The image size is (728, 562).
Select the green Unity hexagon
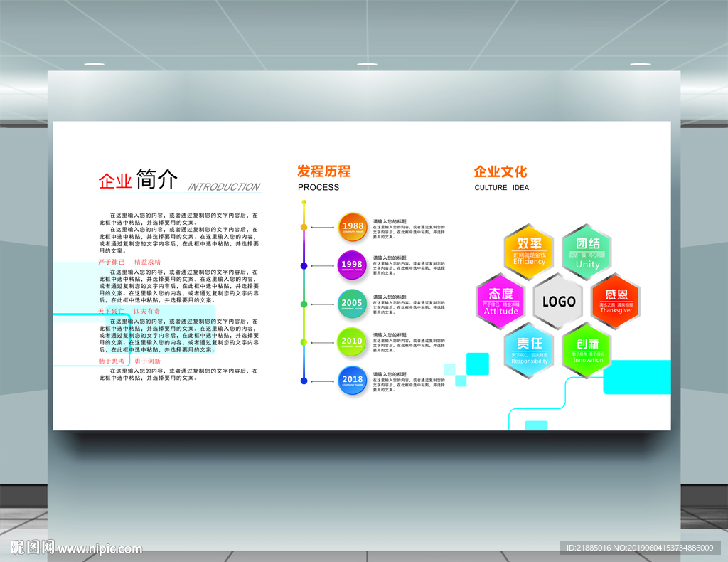click(x=587, y=253)
